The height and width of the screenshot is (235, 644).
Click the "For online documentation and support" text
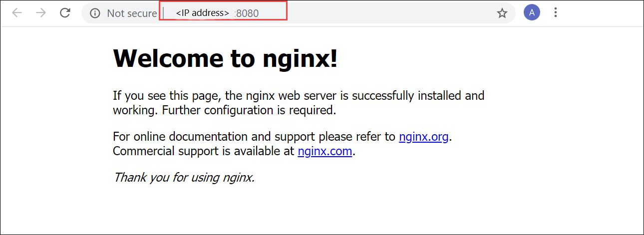[x=214, y=136]
